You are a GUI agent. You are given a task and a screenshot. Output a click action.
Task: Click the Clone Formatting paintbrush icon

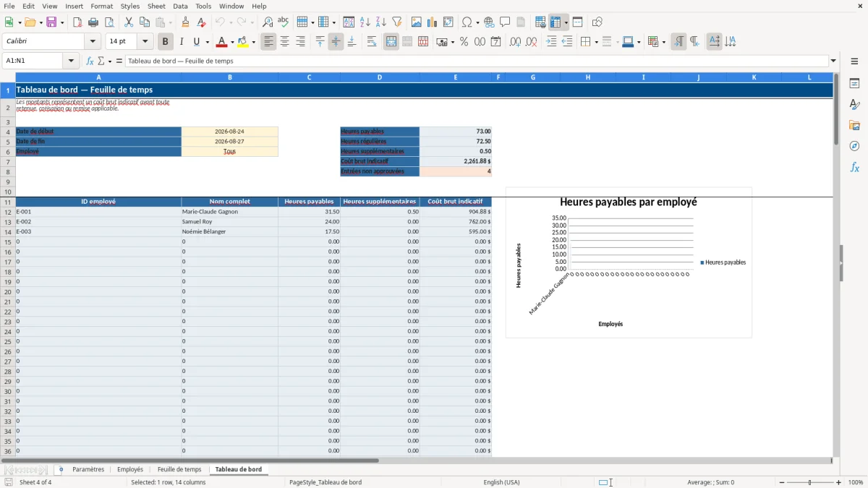coord(185,22)
